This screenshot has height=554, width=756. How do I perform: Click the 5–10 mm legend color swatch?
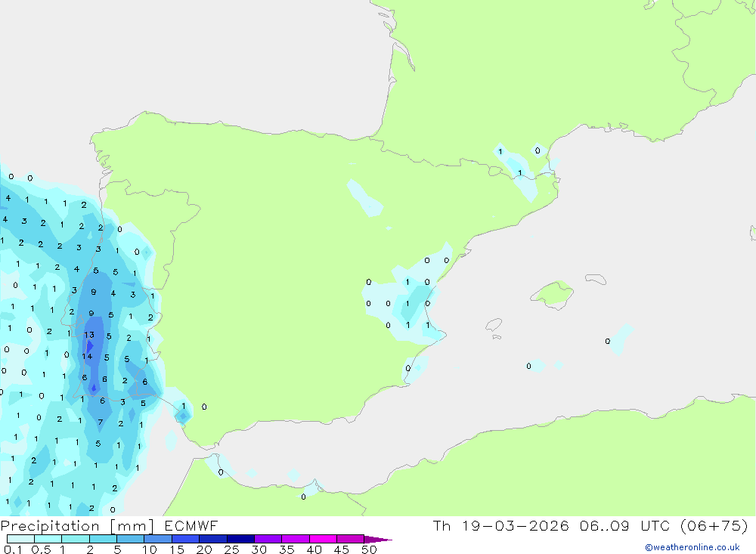tap(131, 539)
